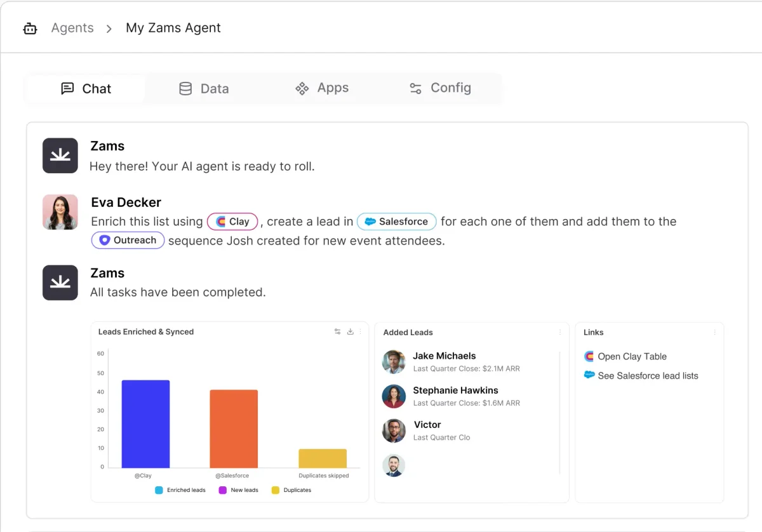Image resolution: width=762 pixels, height=532 pixels.
Task: Click the robot icon in the breadcrumb bar
Action: click(30, 28)
